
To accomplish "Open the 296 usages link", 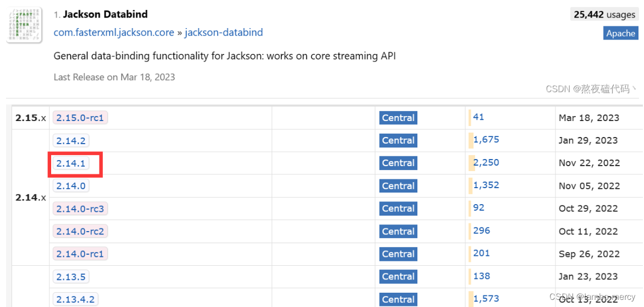I will click(482, 231).
